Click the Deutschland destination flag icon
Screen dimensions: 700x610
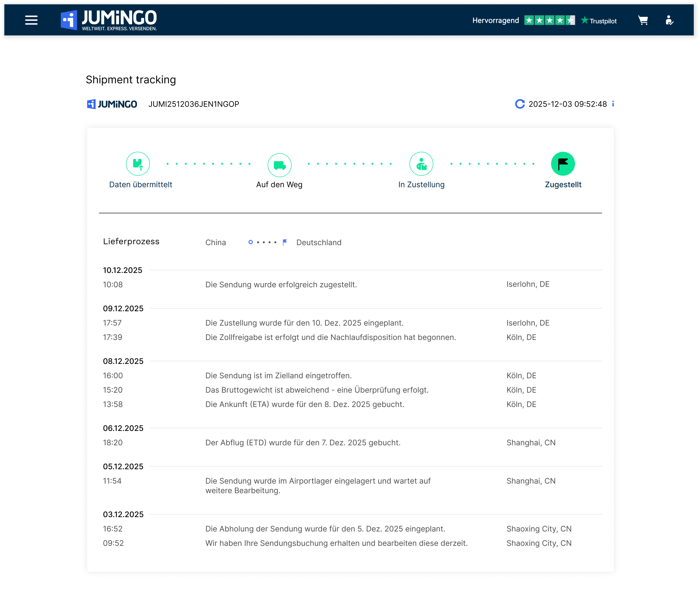[285, 242]
